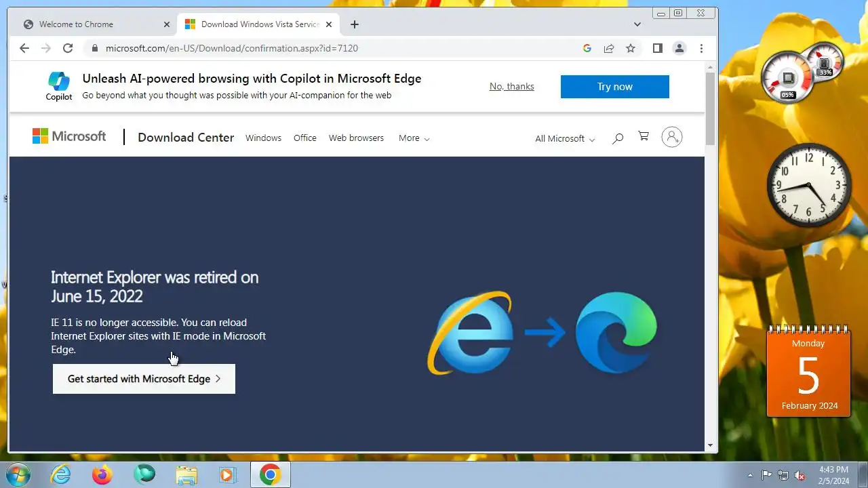Open the green globe browser taskbar icon
Viewport: 868px width, 488px height.
click(x=144, y=475)
